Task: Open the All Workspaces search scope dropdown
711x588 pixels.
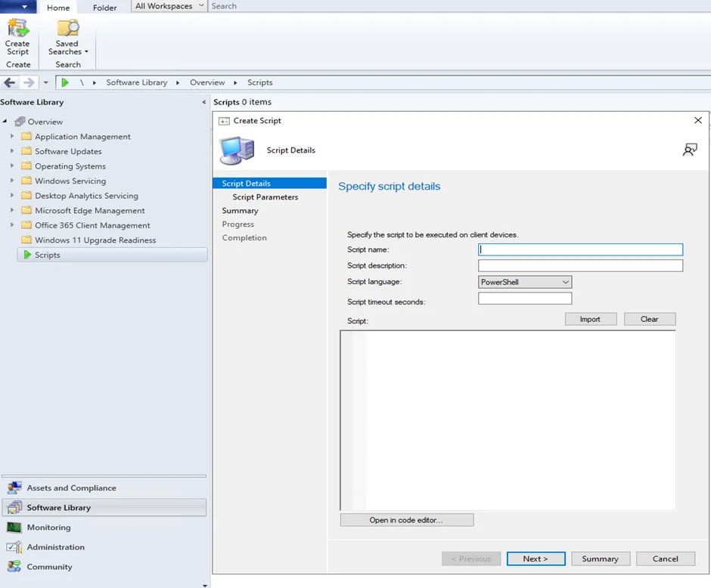Action: [169, 6]
